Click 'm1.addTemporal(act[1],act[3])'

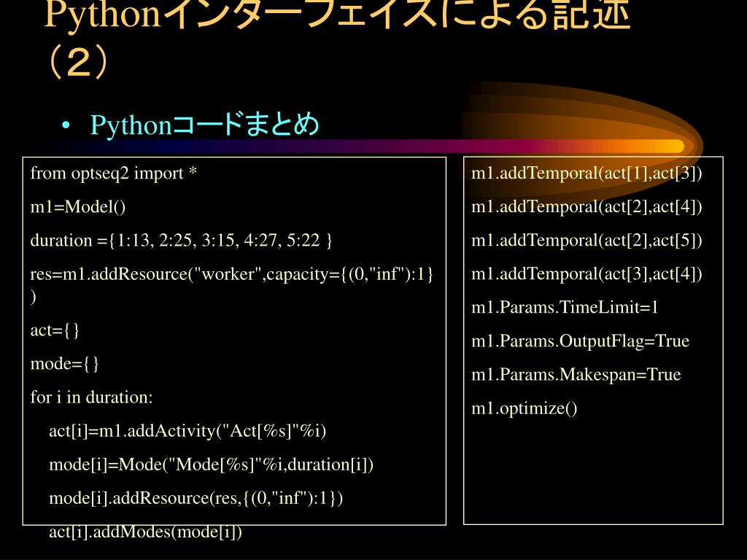[x=587, y=173]
